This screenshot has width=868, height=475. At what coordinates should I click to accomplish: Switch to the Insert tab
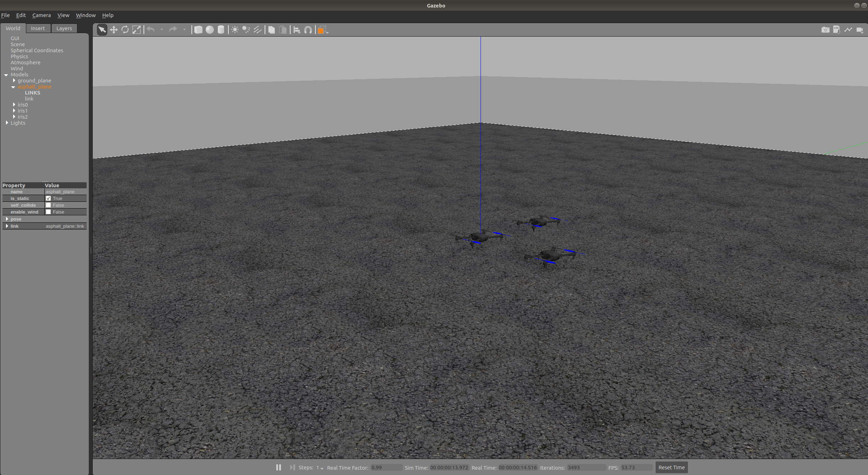click(x=38, y=28)
